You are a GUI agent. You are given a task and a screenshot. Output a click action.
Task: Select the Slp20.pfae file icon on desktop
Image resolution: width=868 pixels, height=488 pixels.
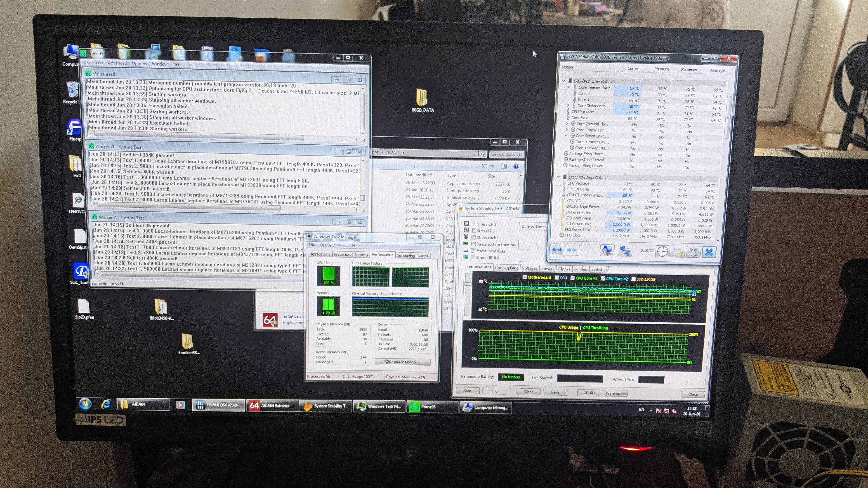point(84,309)
